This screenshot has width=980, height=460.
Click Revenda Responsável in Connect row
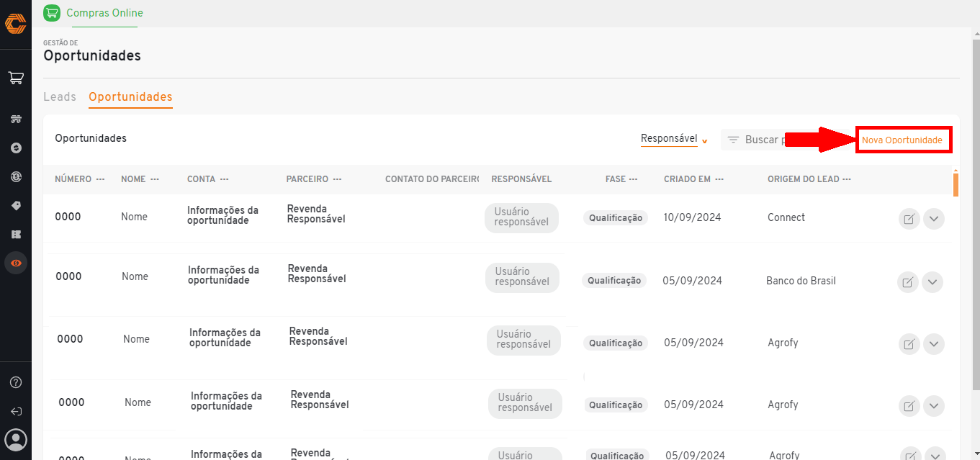coord(316,214)
